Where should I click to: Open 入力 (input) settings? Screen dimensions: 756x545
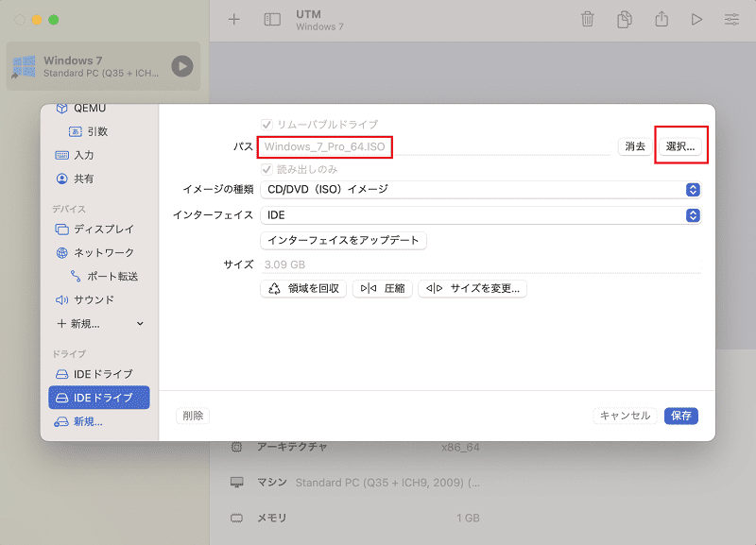point(75,155)
